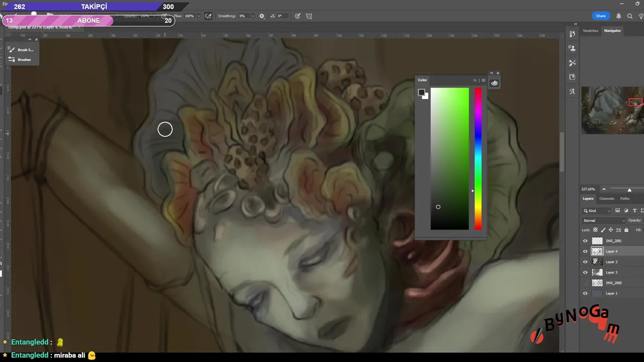Collapse the right panel dock arrows
The width and height of the screenshot is (644, 362).
(576, 24)
